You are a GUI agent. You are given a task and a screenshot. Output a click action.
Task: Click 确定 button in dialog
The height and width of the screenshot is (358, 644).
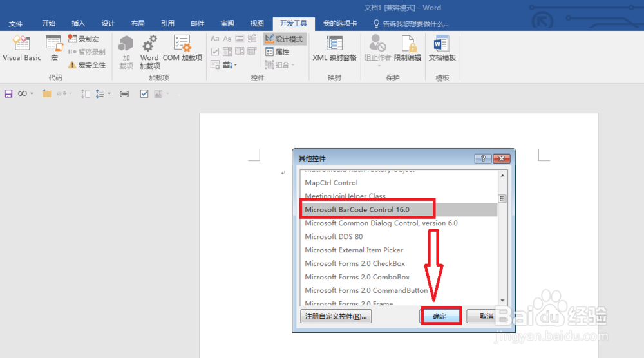440,316
